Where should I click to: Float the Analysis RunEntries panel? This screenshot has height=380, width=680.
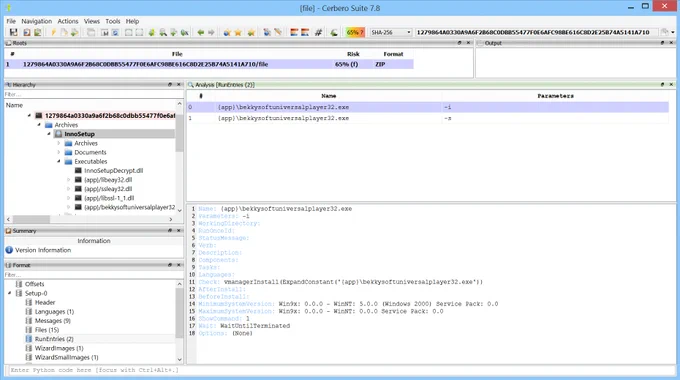[662, 85]
